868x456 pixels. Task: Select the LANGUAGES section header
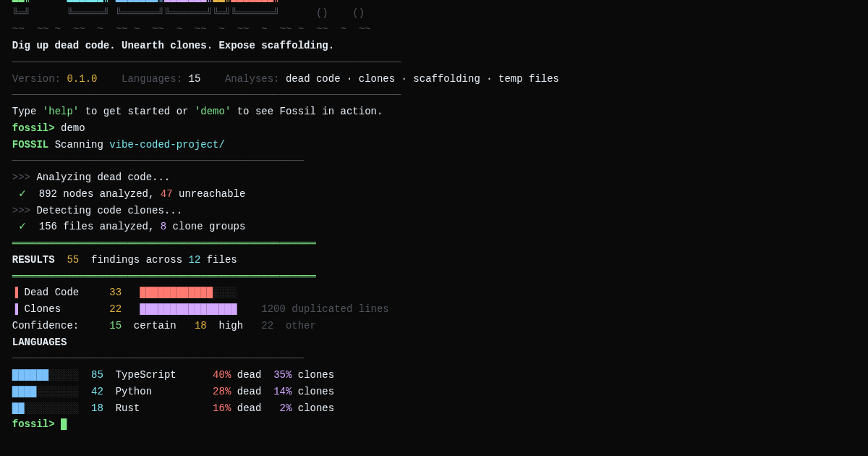(x=39, y=342)
